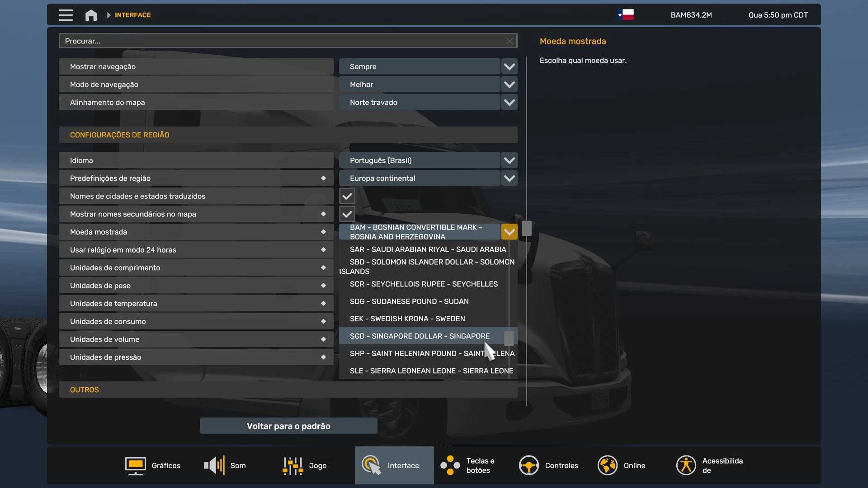Click the currency list scrollbar handle
868x488 pixels.
point(509,338)
